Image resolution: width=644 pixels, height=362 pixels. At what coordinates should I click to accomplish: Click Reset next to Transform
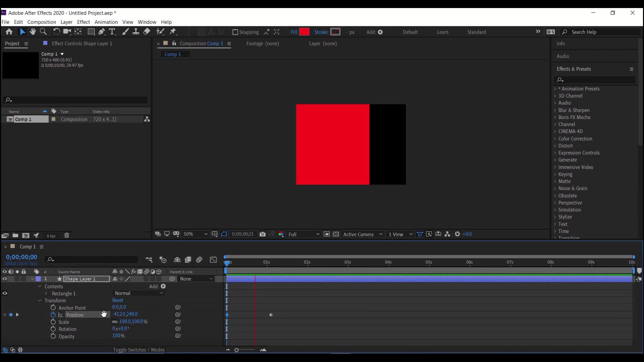tap(118, 300)
